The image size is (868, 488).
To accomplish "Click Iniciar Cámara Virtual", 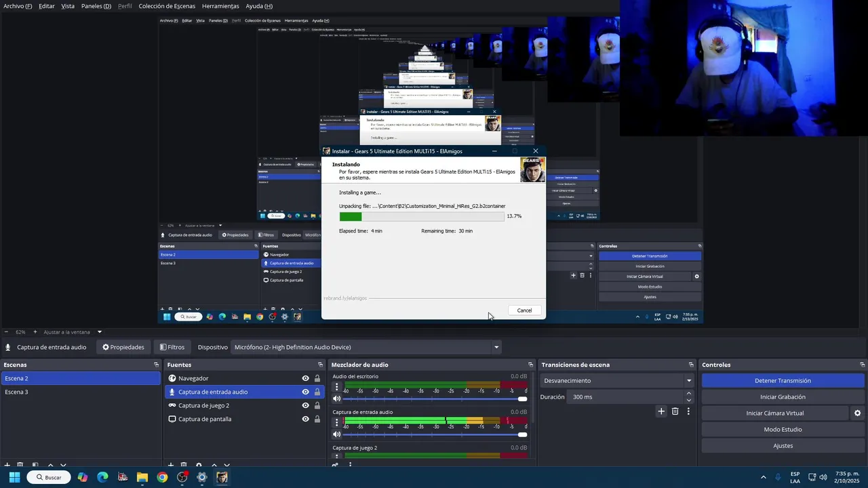I will [775, 413].
